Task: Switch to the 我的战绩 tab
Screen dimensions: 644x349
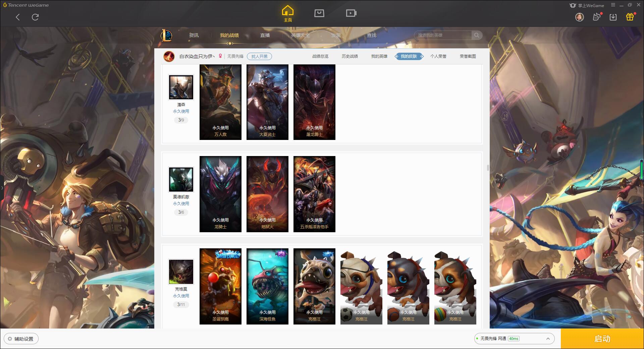Action: click(x=229, y=35)
